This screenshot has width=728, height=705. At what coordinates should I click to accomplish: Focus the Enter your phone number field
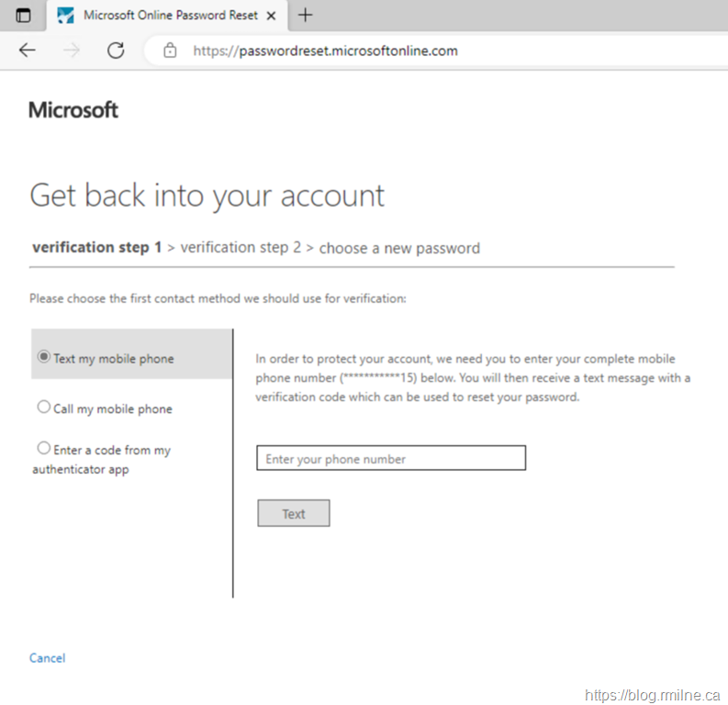(390, 458)
